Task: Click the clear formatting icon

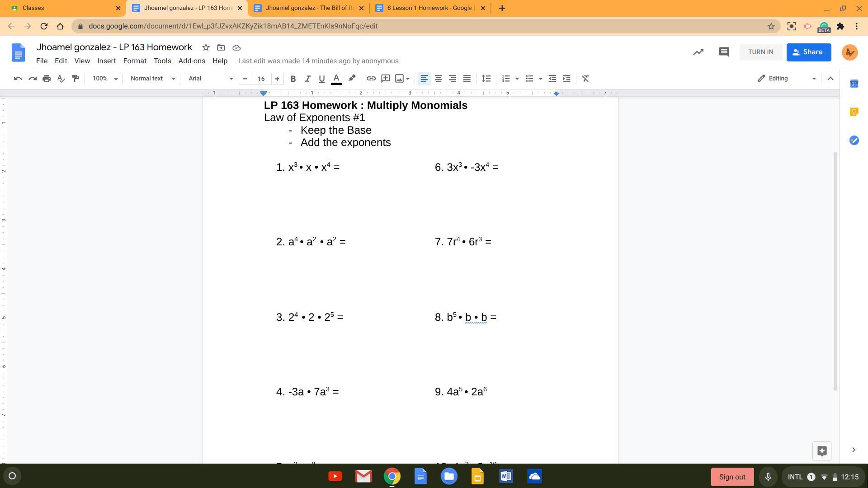Action: (x=585, y=79)
